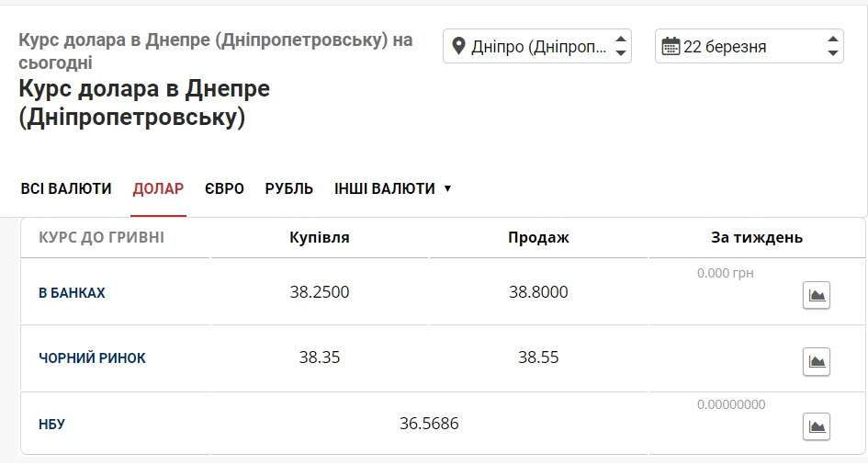
Task: Click the Продаж column header
Action: point(538,237)
